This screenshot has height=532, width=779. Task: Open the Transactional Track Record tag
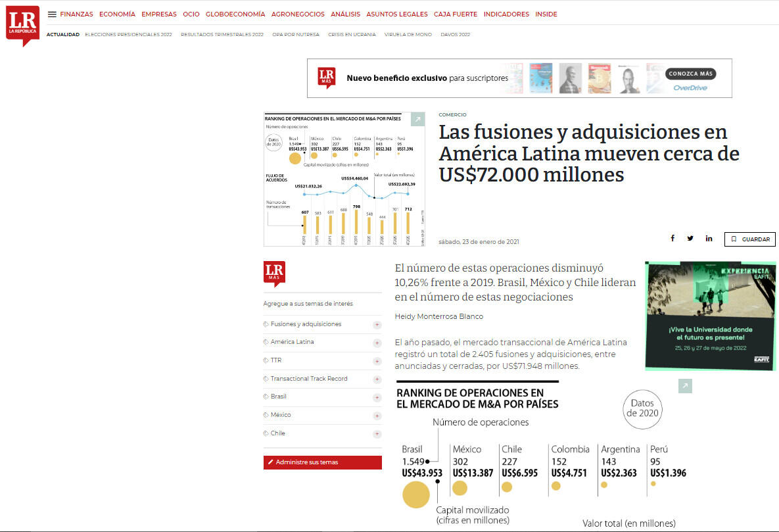point(309,379)
